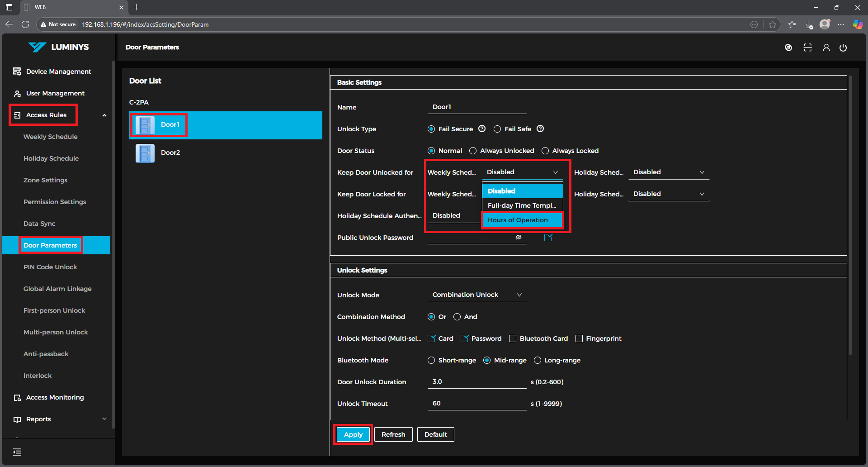Select the Always Unlocked door status
Image resolution: width=868 pixels, height=467 pixels.
[473, 151]
